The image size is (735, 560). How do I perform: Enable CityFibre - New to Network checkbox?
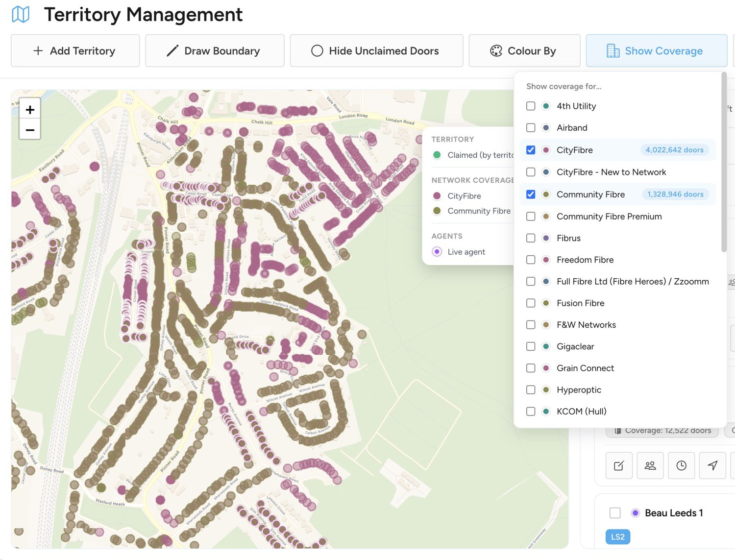531,172
